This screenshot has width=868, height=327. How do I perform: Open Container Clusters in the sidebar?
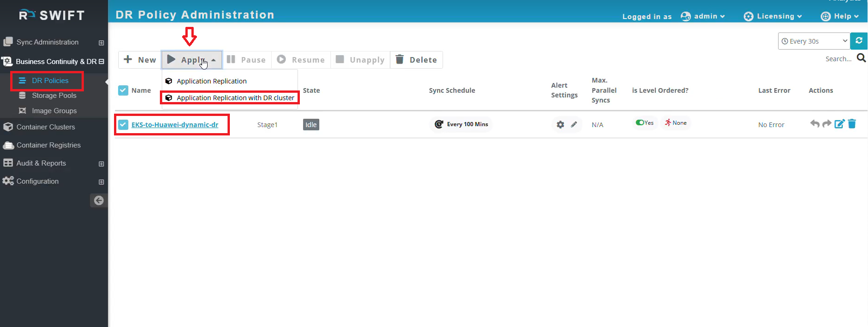[45, 127]
